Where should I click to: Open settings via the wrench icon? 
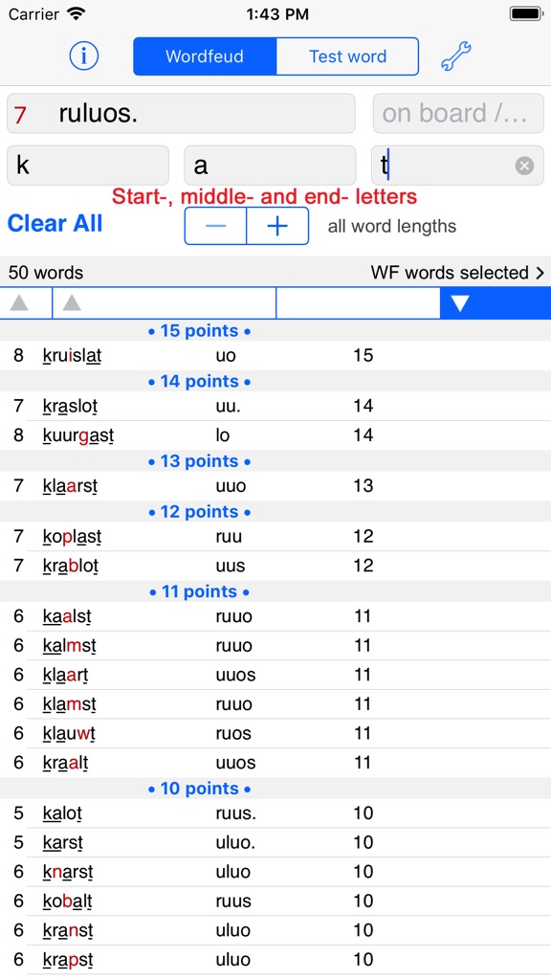(455, 56)
